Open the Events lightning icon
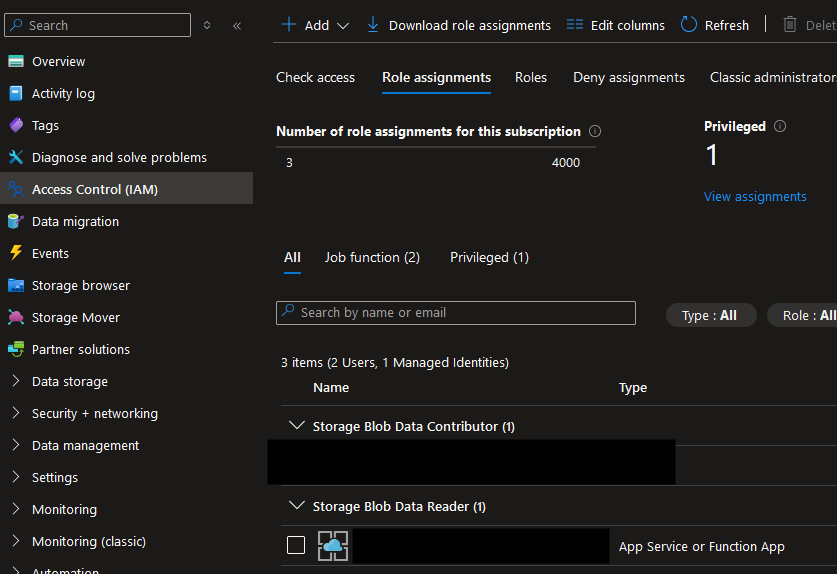The width and height of the screenshot is (837, 574). (x=15, y=254)
